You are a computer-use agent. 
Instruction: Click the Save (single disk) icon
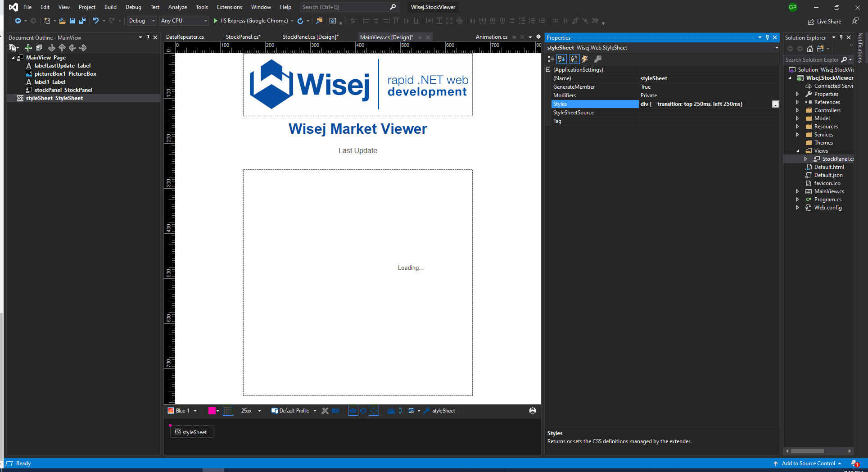point(72,21)
